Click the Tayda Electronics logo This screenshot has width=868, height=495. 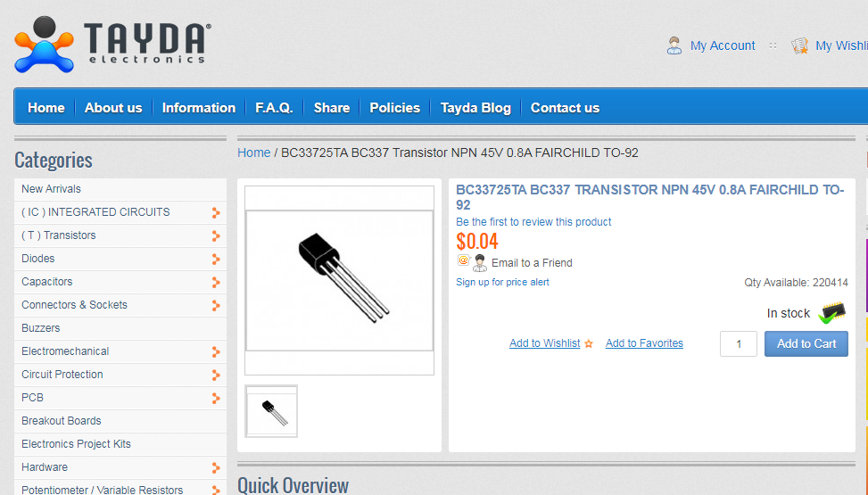tap(112, 45)
